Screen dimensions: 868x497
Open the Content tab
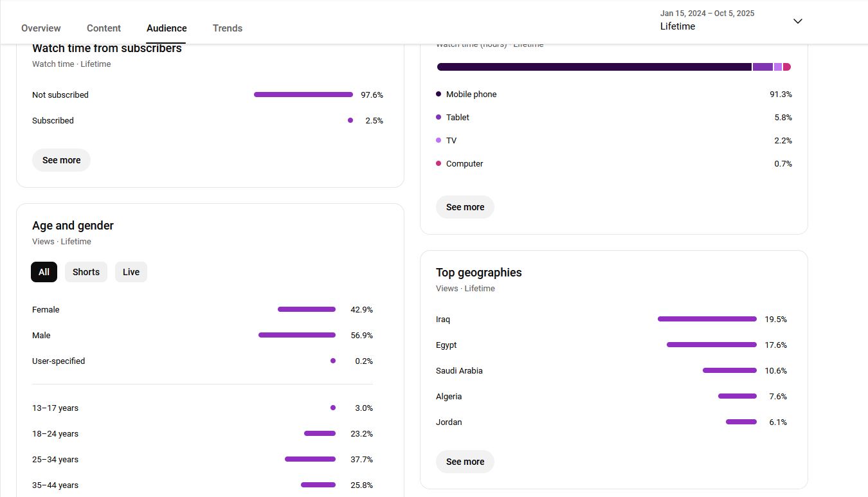(104, 28)
